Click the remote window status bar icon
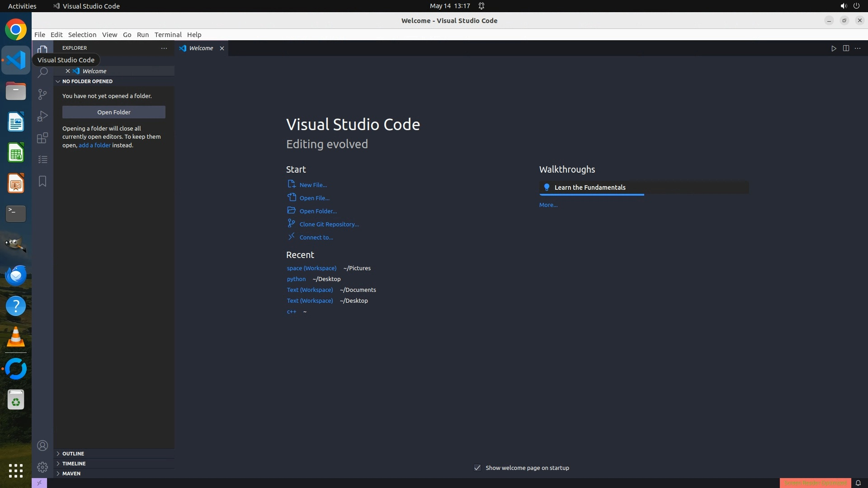This screenshot has height=488, width=868. coord(39,483)
